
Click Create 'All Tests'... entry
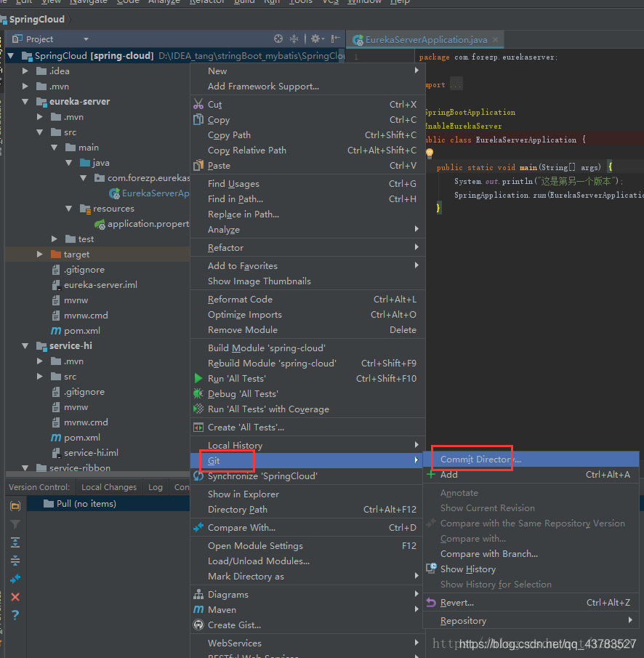[x=307, y=428]
